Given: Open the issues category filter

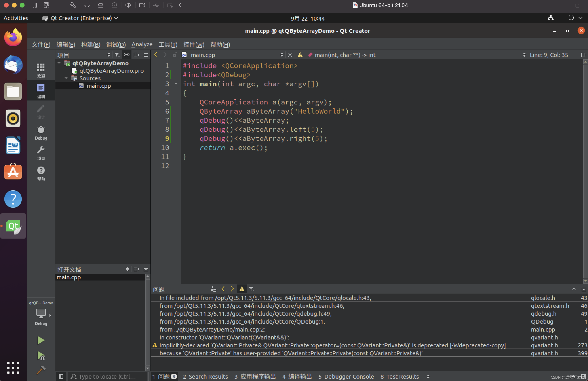Looking at the screenshot, I should (251, 289).
